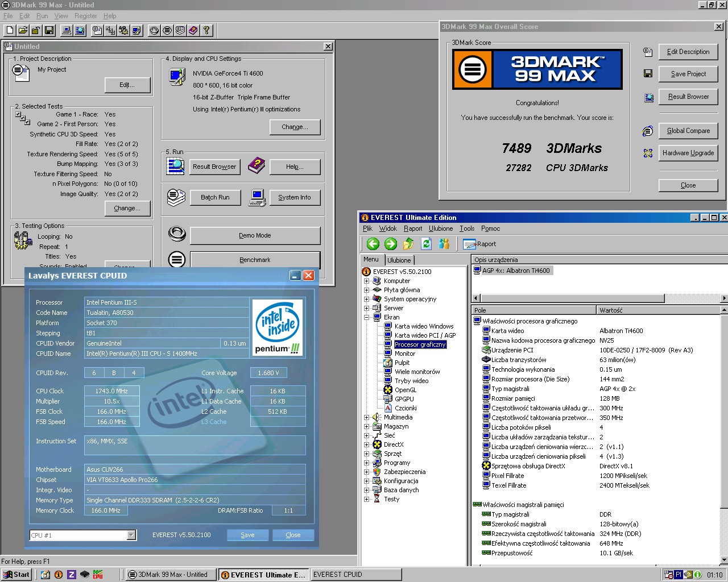This screenshot has height=582, width=728.
Task: Click the magnifier Result Browser toolbar icon
Action: [x=80, y=30]
